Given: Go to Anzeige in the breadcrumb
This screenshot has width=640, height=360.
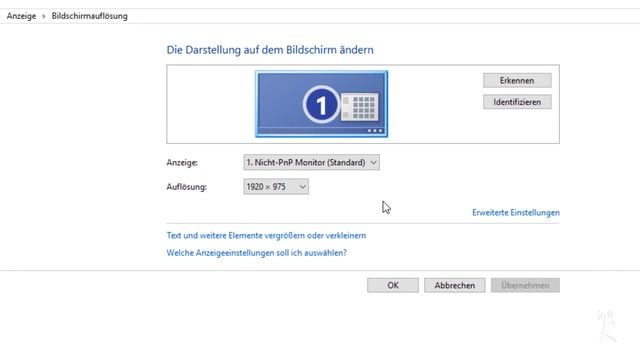Looking at the screenshot, I should pos(21,16).
